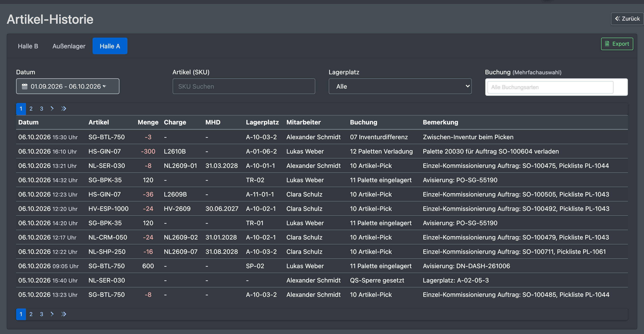Click the Alle Buchungsarten multi-select field
Screen dimensions: 644x334
click(556, 87)
